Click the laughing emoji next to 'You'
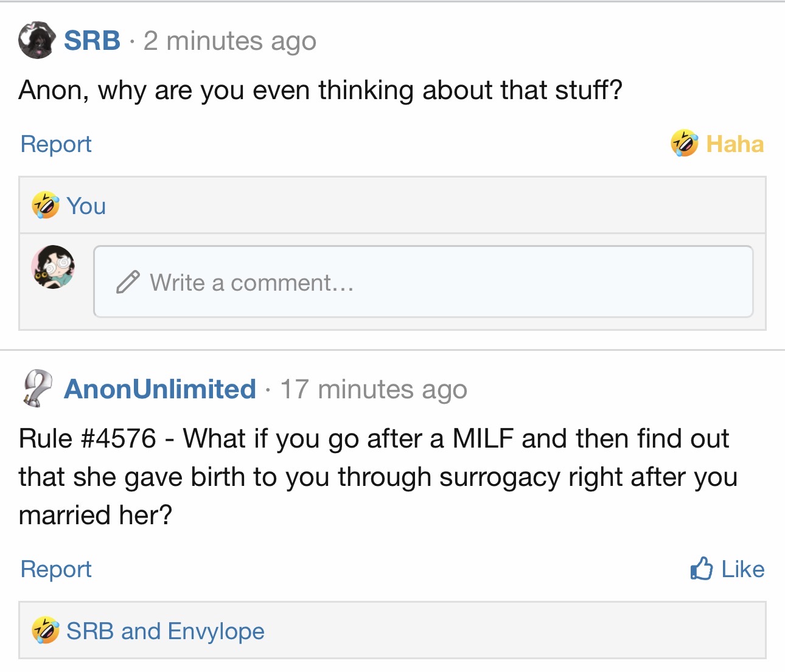The height and width of the screenshot is (672, 785). point(46,206)
